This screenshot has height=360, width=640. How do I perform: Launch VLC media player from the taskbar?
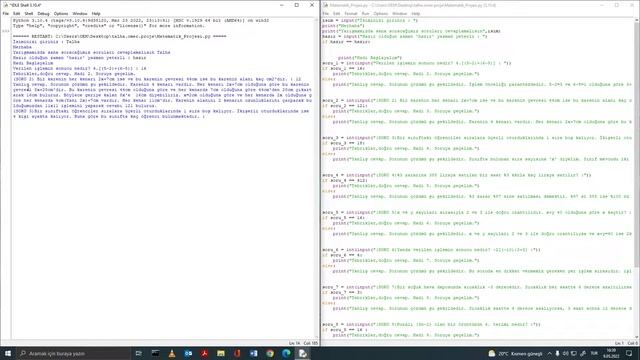[172, 353]
